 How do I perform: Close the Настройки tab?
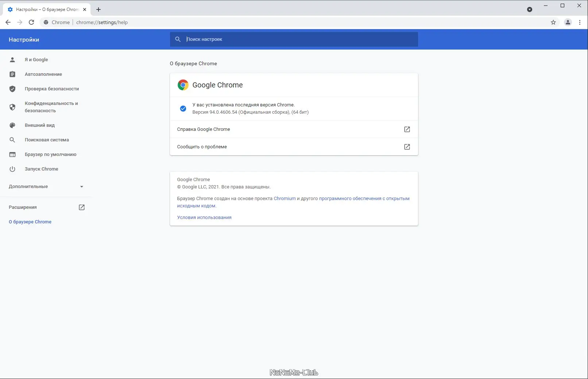[x=85, y=9]
